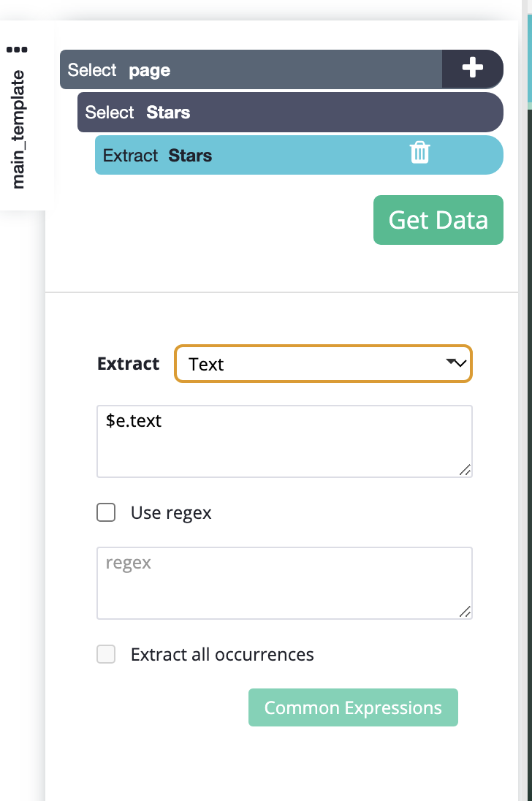
Task: Enable the Use regex checkbox
Action: tap(106, 512)
